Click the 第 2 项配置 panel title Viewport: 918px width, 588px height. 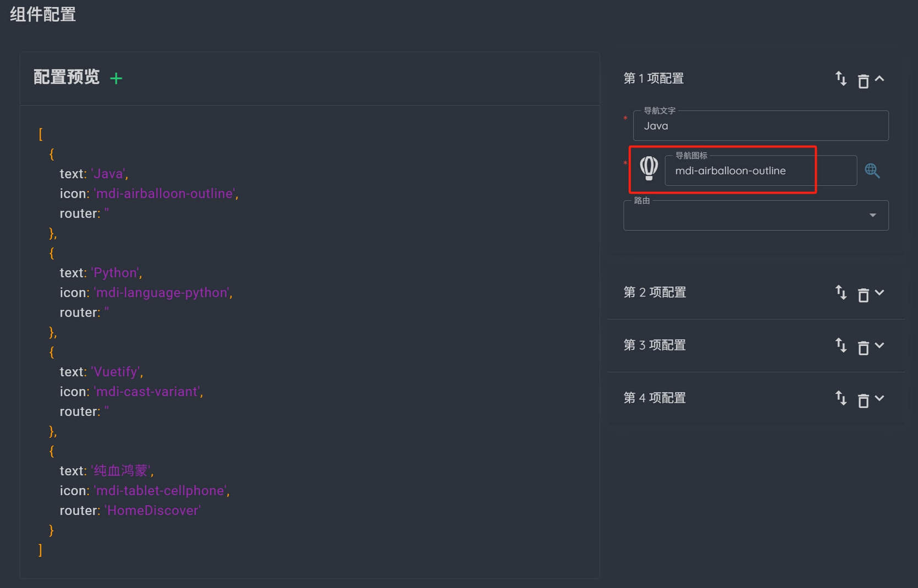coord(655,293)
